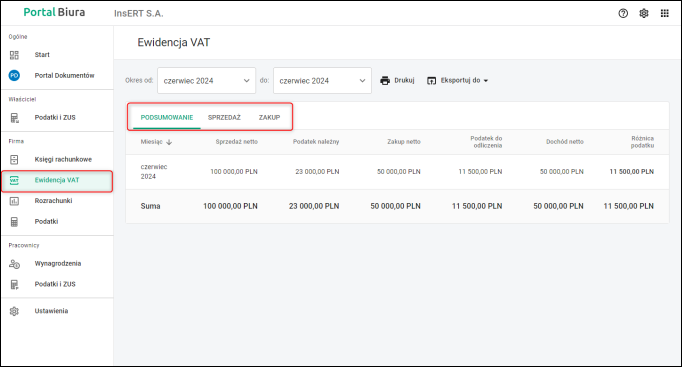The height and width of the screenshot is (367, 682).
Task: Click the Drukuj print button
Action: (397, 80)
